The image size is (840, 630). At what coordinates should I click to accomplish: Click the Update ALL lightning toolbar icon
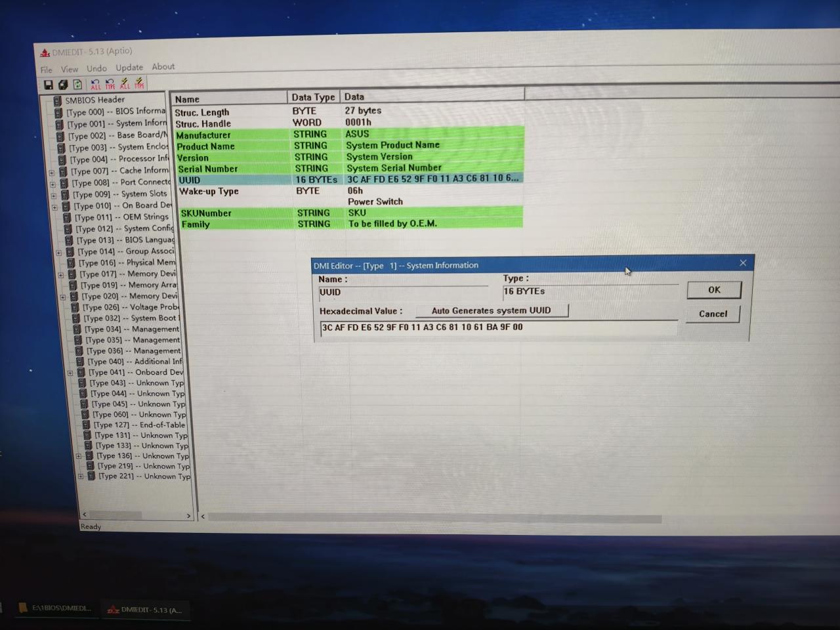[x=125, y=83]
